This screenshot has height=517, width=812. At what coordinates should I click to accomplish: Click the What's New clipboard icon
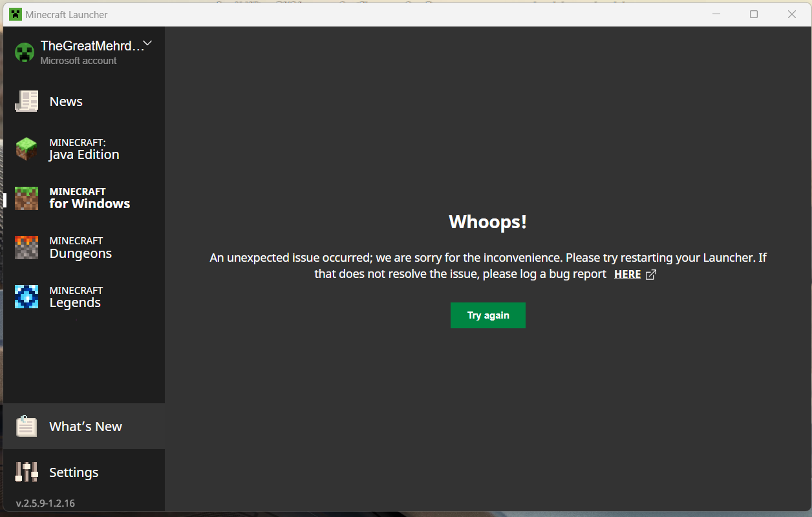pyautogui.click(x=27, y=426)
